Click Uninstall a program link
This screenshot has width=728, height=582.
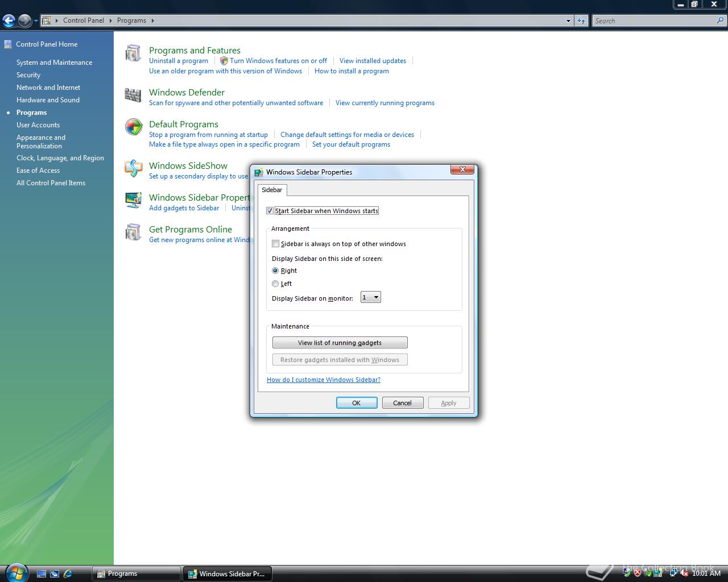[x=179, y=61]
